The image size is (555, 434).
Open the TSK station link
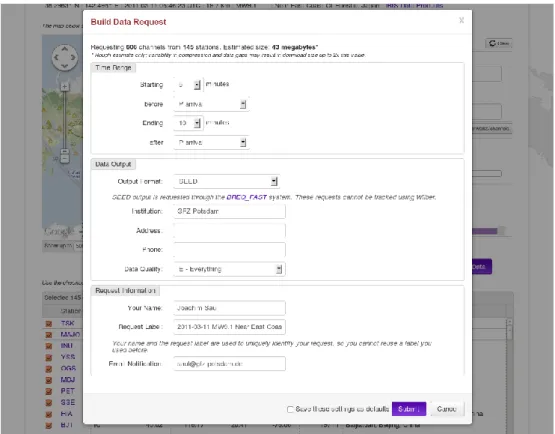(x=68, y=323)
